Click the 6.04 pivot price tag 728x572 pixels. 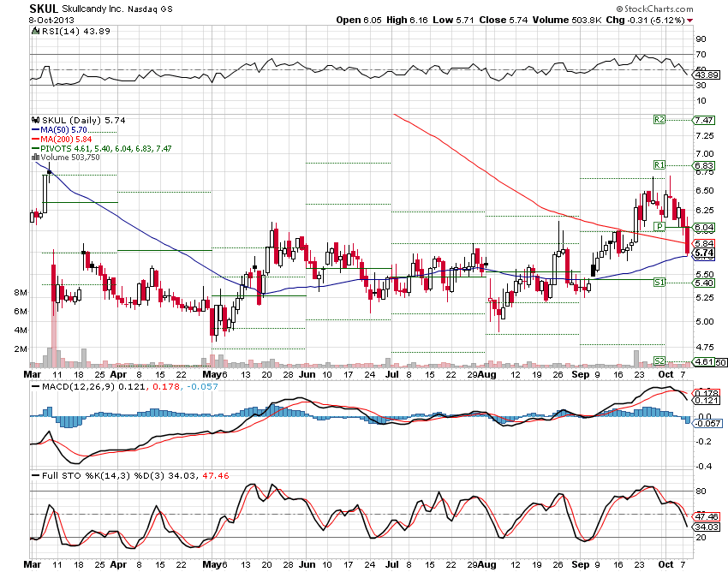pos(704,228)
